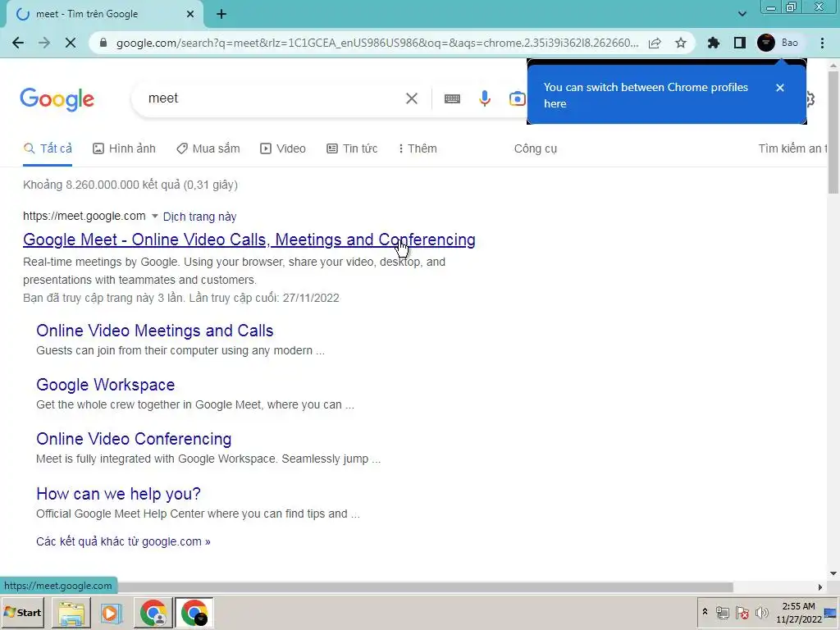Screen dimensions: 840x630
Task: Share this page via the address bar share icon
Action: tap(655, 43)
